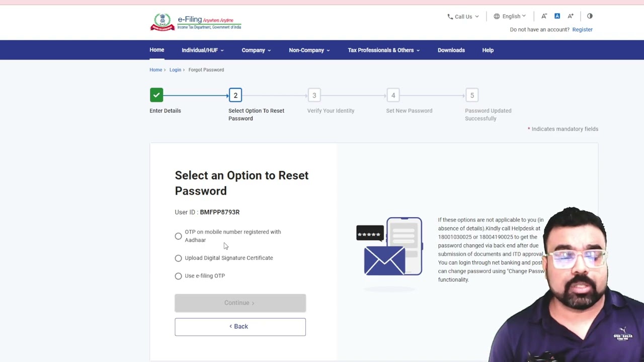Click the Back button
The image size is (644, 362).
coord(240,326)
